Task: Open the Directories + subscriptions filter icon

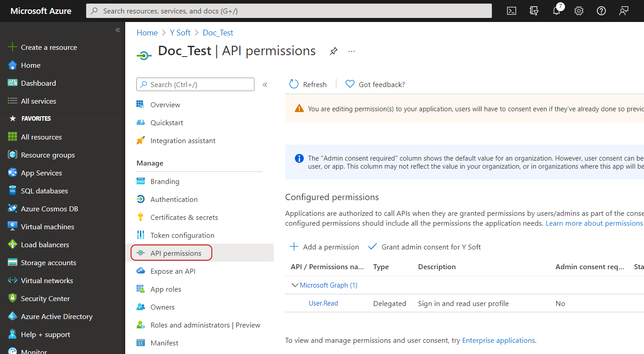Action: [534, 11]
